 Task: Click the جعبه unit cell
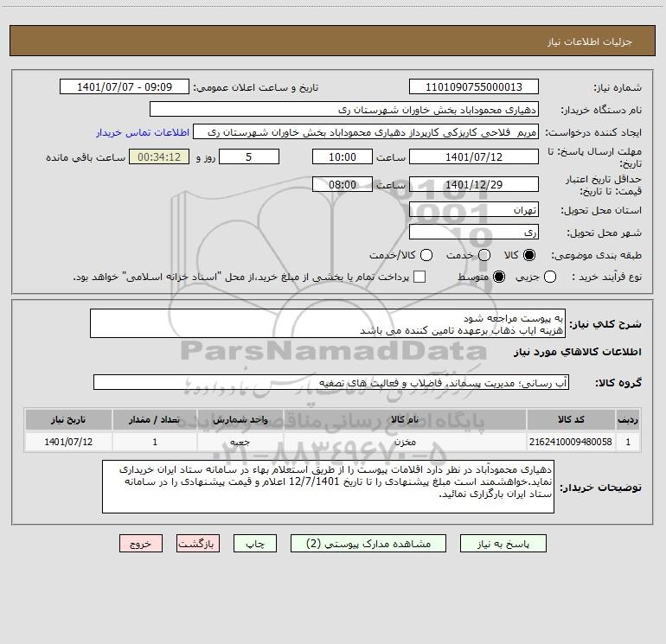pyautogui.click(x=240, y=442)
